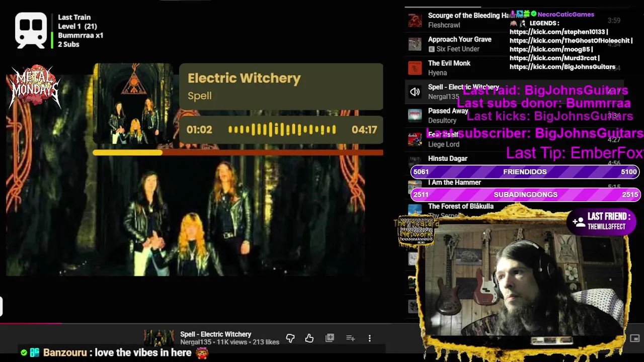Click the Spell - Electric Witchery title in the player bar

pyautogui.click(x=216, y=334)
